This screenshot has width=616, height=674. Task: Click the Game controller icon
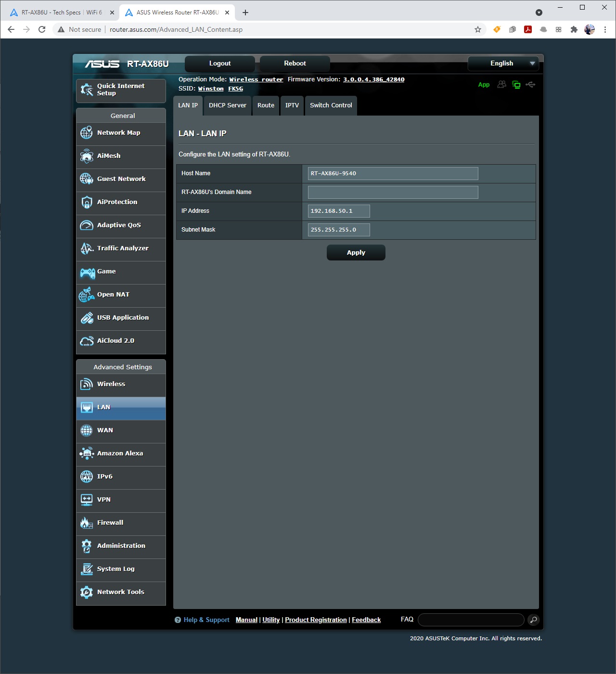pyautogui.click(x=87, y=273)
